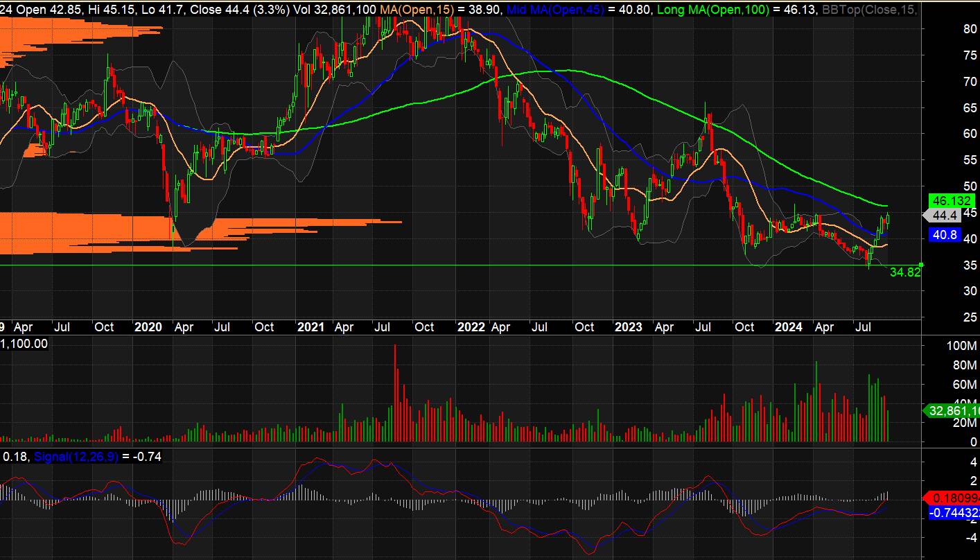Select the 2024 marker on the time axis
980x560 pixels.
click(789, 327)
